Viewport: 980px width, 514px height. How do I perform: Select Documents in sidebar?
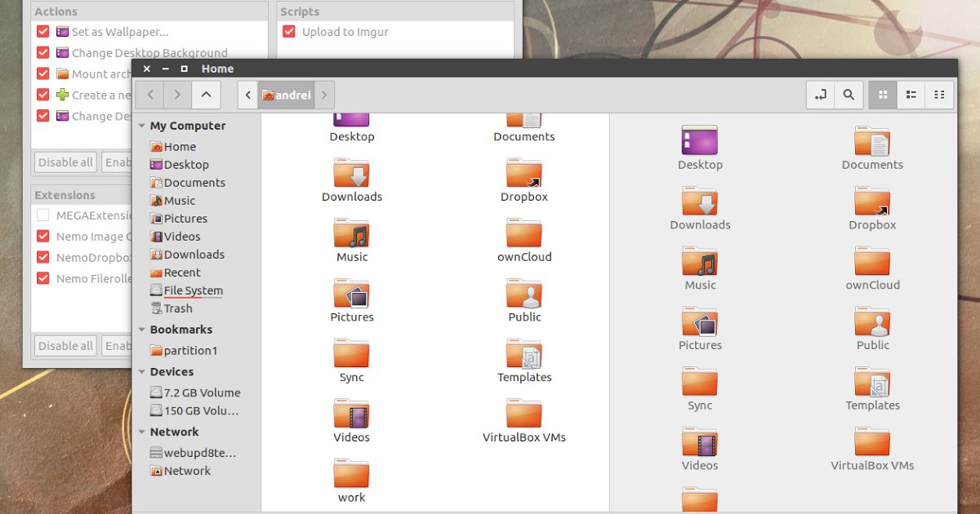[x=188, y=183]
